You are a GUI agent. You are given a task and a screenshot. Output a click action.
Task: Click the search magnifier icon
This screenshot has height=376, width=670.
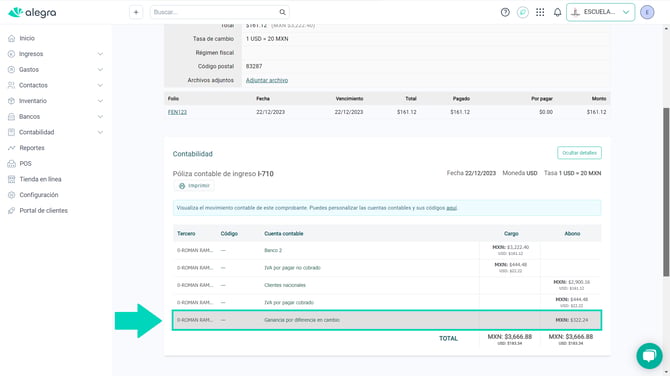282,12
